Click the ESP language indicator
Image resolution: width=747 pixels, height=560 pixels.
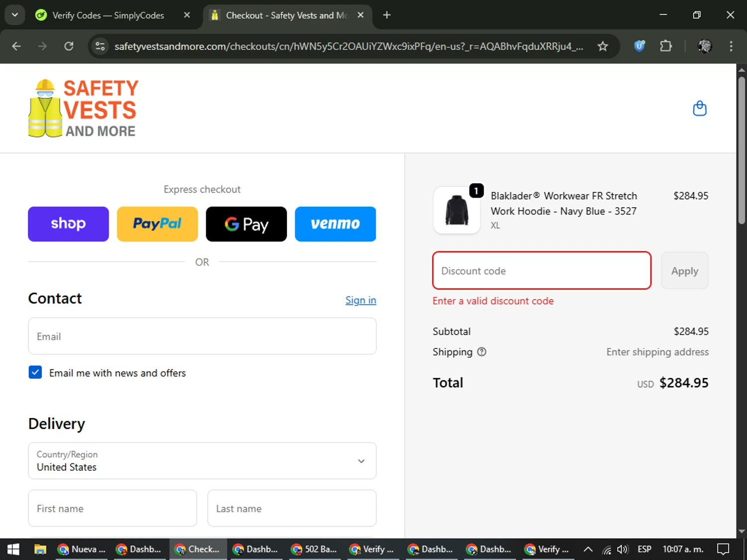click(x=644, y=549)
